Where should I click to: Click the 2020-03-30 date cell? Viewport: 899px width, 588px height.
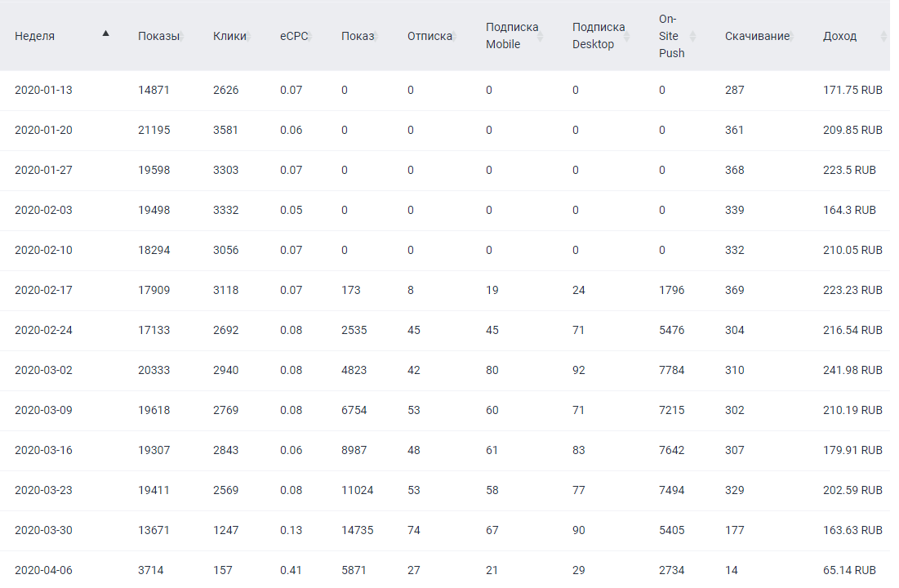tap(43, 530)
